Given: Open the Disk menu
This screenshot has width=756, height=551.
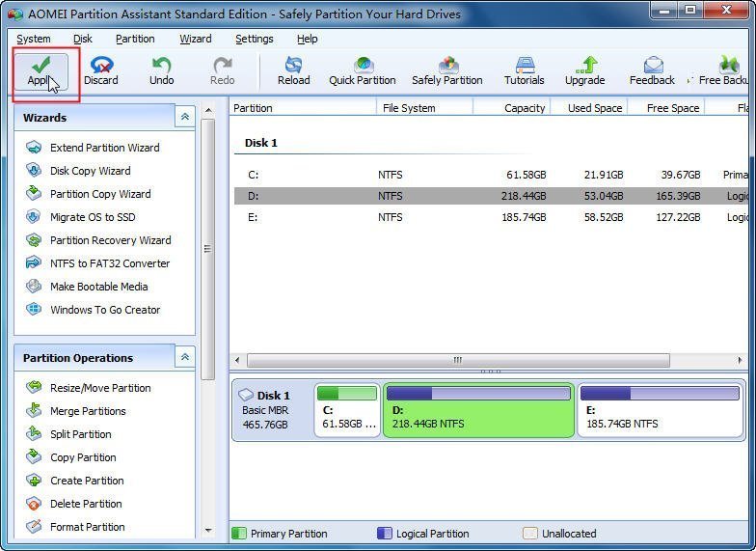Looking at the screenshot, I should [x=83, y=39].
